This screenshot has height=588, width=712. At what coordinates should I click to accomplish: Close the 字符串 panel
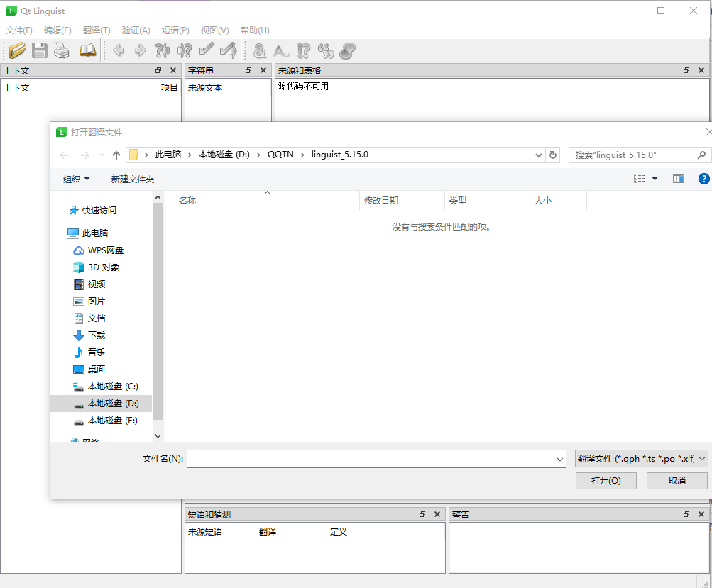pyautogui.click(x=263, y=70)
